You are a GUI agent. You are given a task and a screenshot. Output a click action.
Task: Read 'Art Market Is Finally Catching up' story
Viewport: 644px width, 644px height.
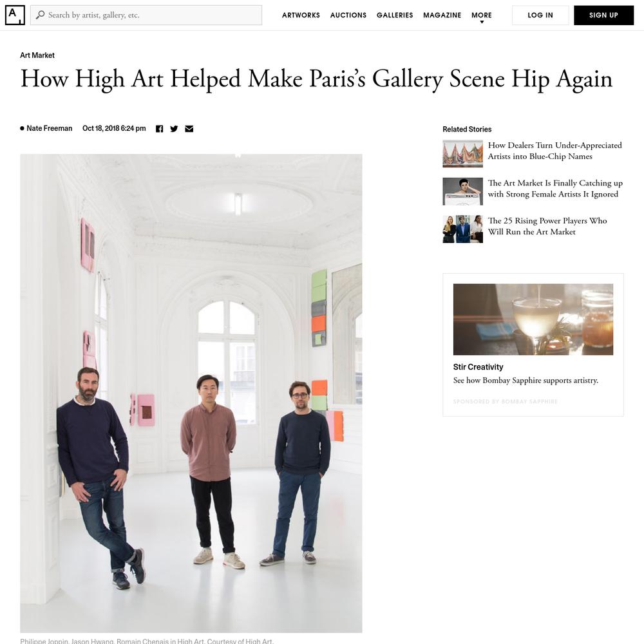pos(555,189)
